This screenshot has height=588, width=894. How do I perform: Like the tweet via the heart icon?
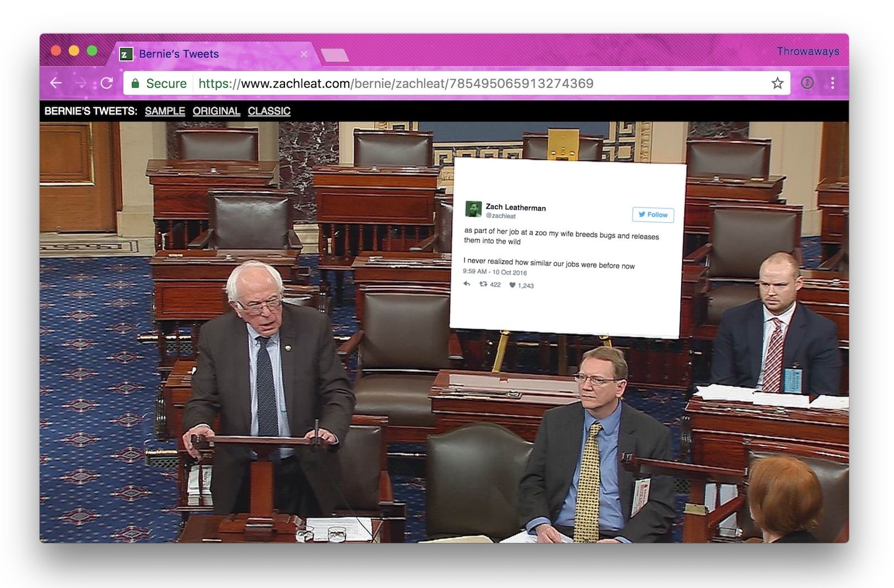[x=512, y=285]
